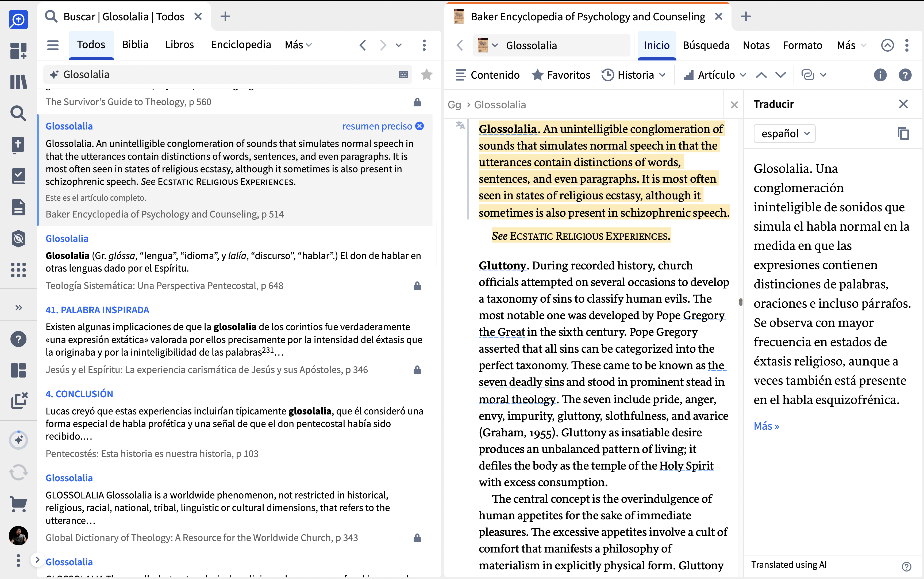Screen dimensions: 924x579
Task: Select español language dropdown in Traducir
Action: click(x=784, y=133)
